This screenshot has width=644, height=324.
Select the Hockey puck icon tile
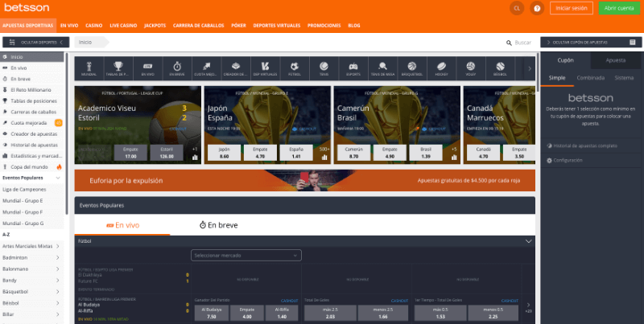(x=441, y=68)
